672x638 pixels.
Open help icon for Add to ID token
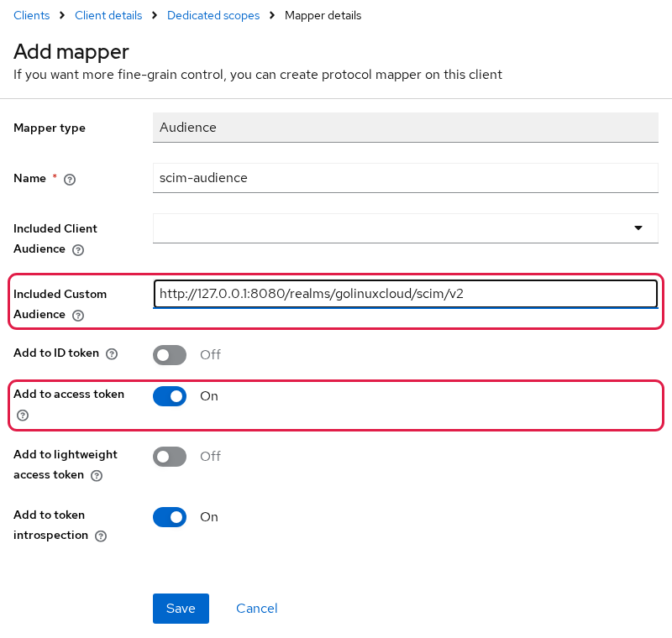click(112, 354)
